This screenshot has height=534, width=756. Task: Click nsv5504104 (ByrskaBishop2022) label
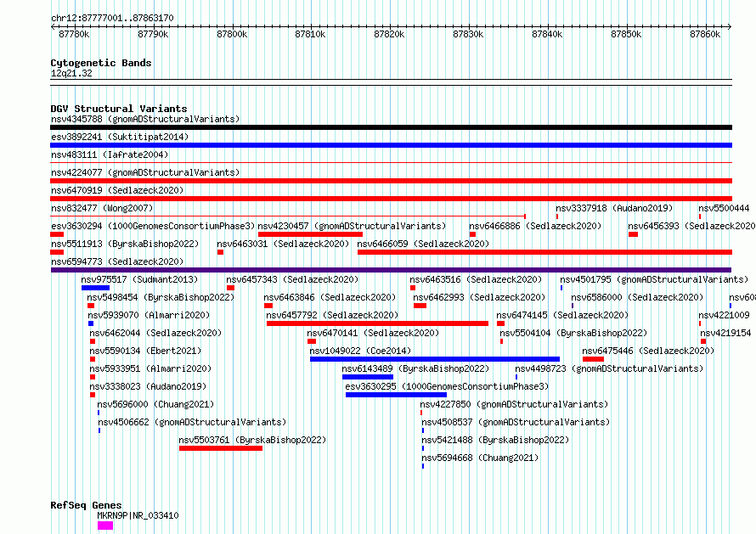(573, 333)
